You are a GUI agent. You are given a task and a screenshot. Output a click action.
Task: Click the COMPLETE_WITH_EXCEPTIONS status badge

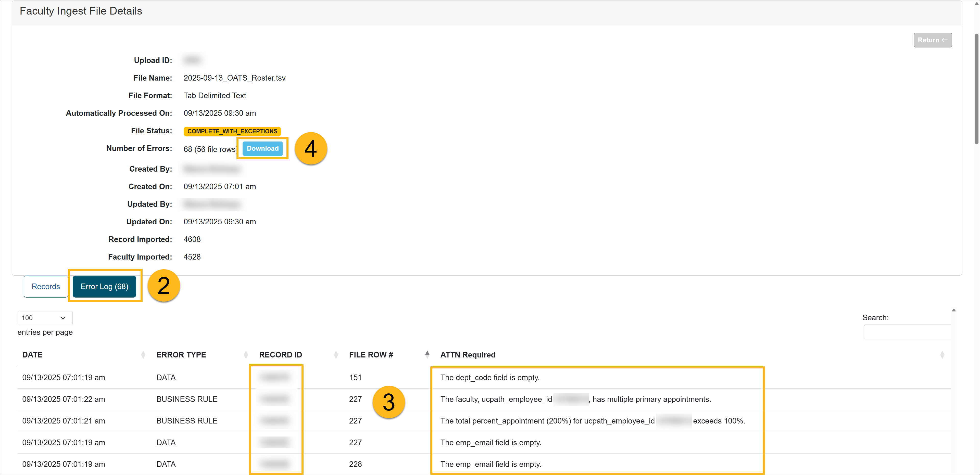tap(232, 131)
